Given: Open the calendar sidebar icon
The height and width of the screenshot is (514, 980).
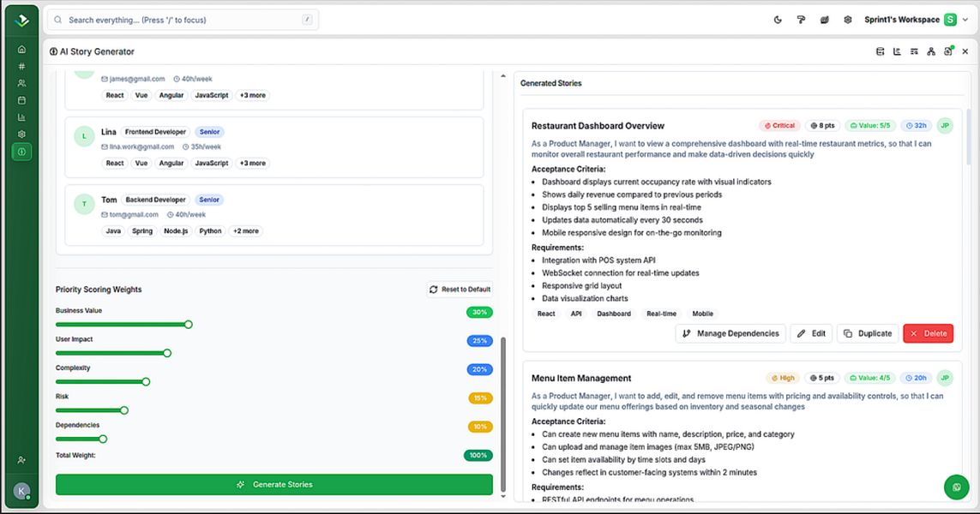Looking at the screenshot, I should point(22,100).
